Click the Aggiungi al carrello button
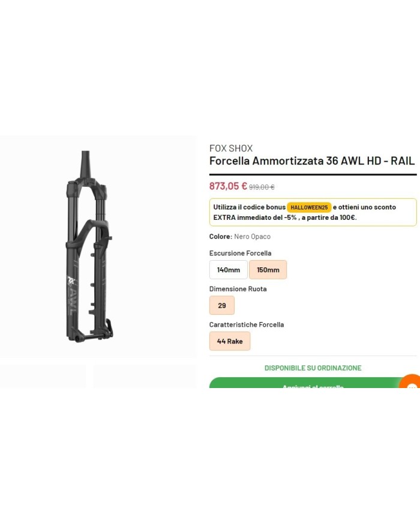This screenshot has height=522, width=420. pyautogui.click(x=312, y=387)
